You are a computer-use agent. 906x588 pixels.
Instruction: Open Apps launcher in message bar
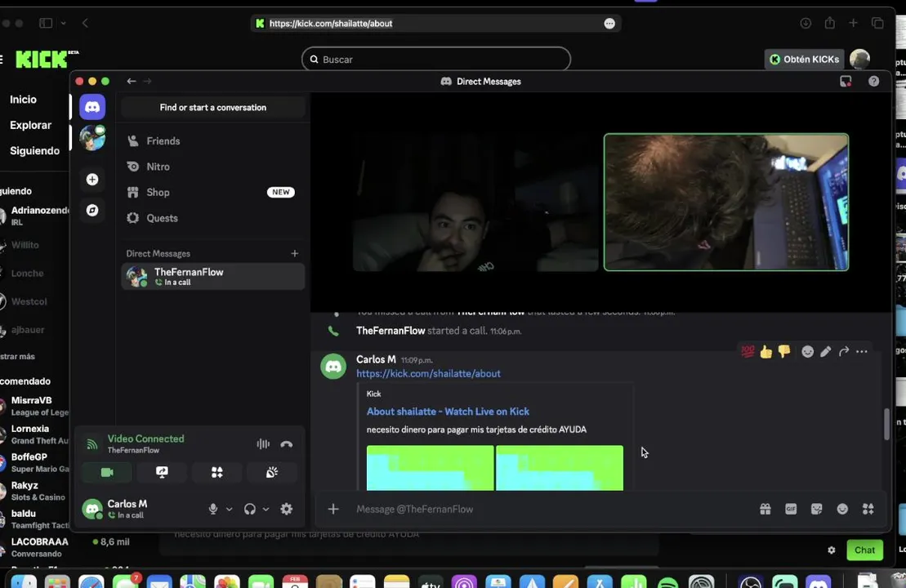868,509
